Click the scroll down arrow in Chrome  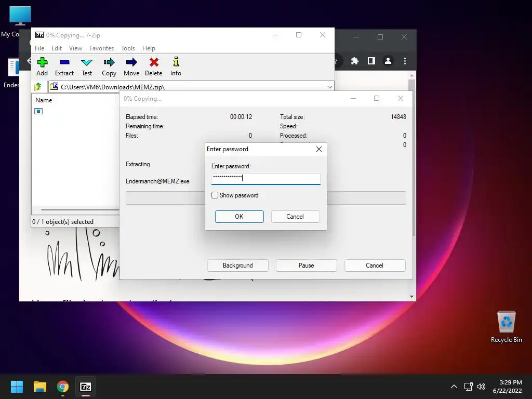(411, 297)
